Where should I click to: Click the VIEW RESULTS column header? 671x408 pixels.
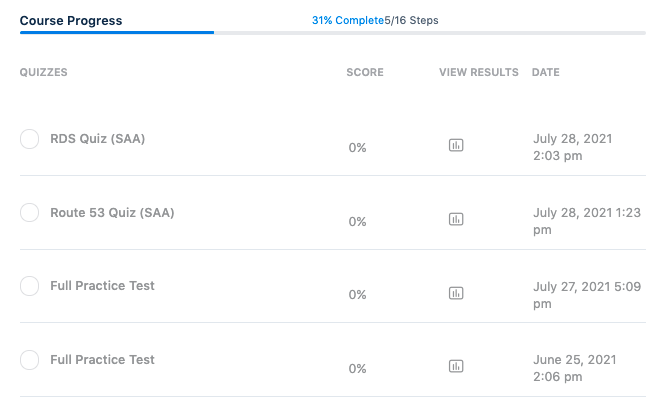[x=479, y=72]
